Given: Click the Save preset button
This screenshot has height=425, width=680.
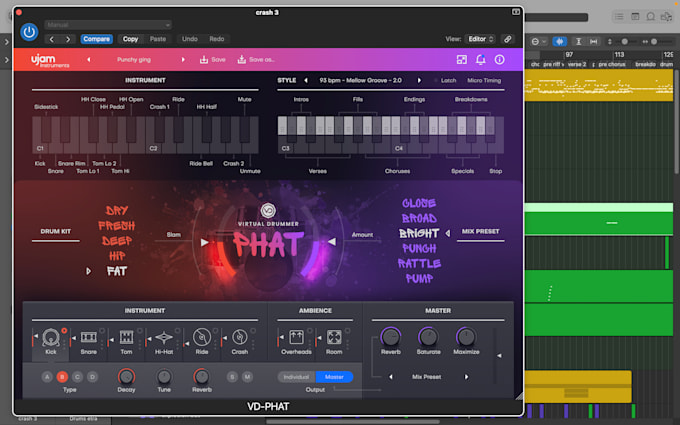Looking at the screenshot, I should click(212, 59).
